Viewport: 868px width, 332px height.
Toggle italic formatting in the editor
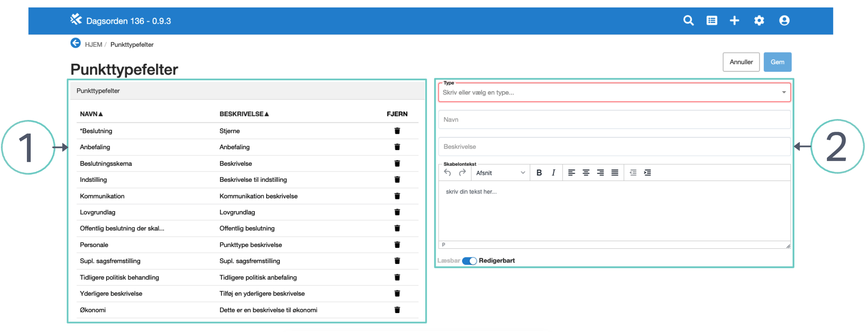coord(553,173)
